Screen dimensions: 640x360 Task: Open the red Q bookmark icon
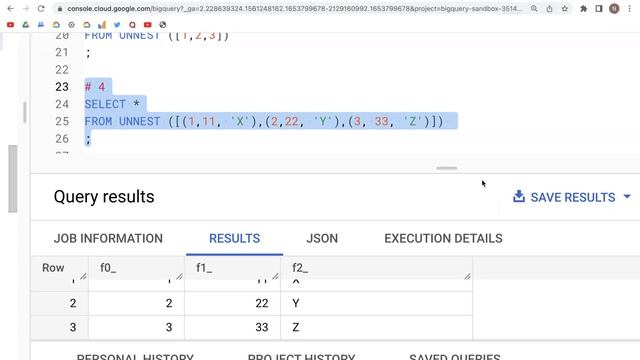pos(132,25)
